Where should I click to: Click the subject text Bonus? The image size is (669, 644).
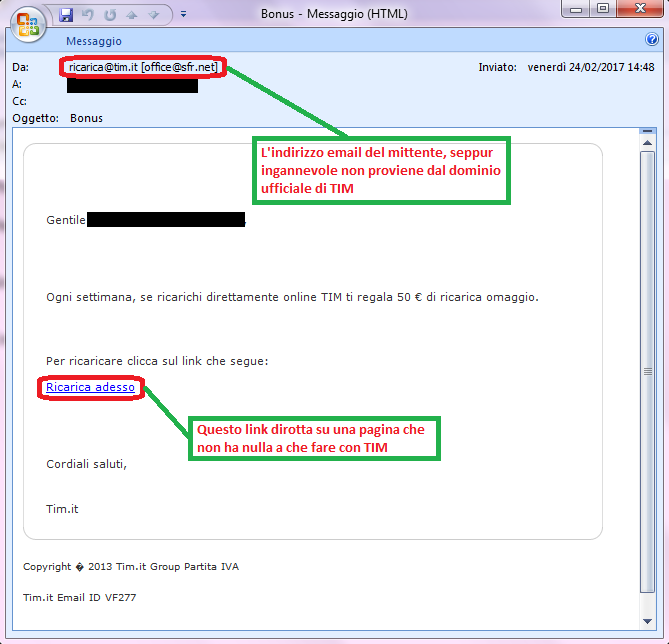click(x=86, y=118)
